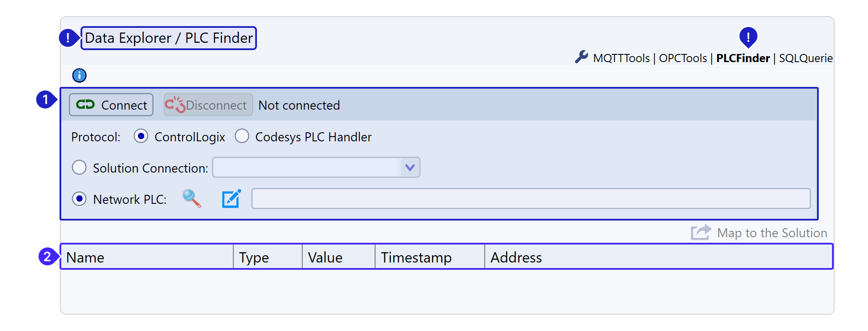Click the exclamation marker above PLCFinder
Screen dimensions: 868x331
point(748,37)
